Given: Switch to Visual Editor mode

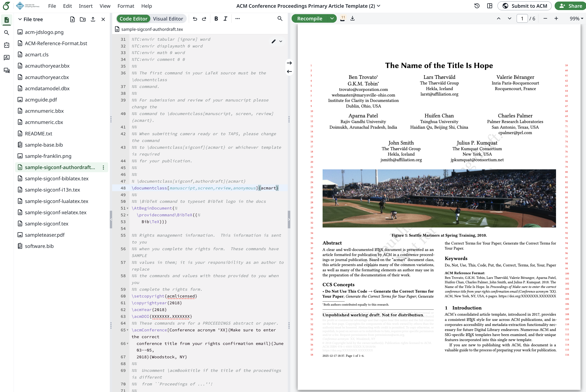Looking at the screenshot, I should click(x=168, y=19).
